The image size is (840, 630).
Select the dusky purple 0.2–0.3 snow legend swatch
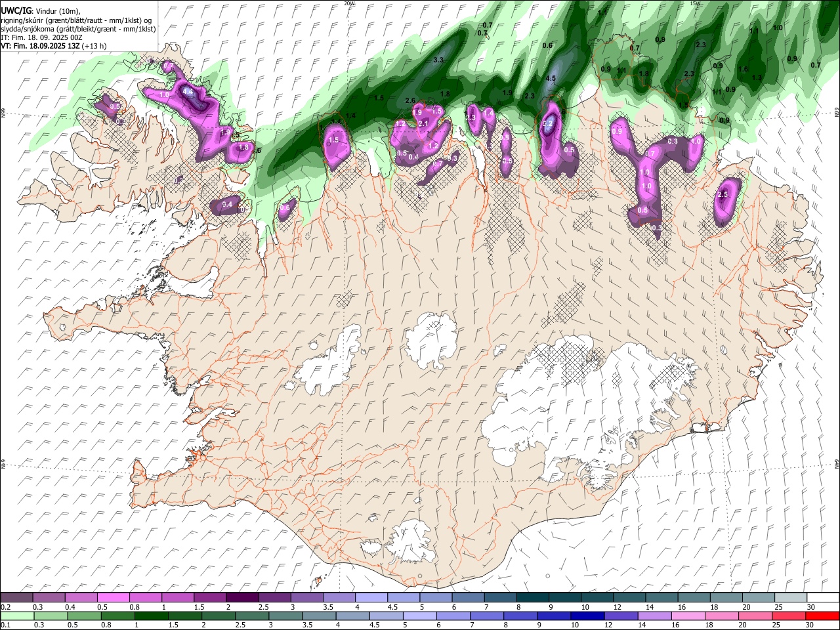point(16,598)
